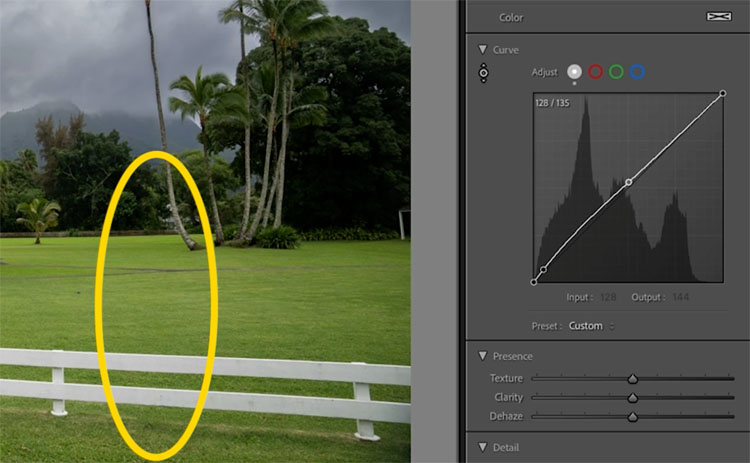Click the Dehaze slider handle
The height and width of the screenshot is (463, 750).
click(x=632, y=416)
